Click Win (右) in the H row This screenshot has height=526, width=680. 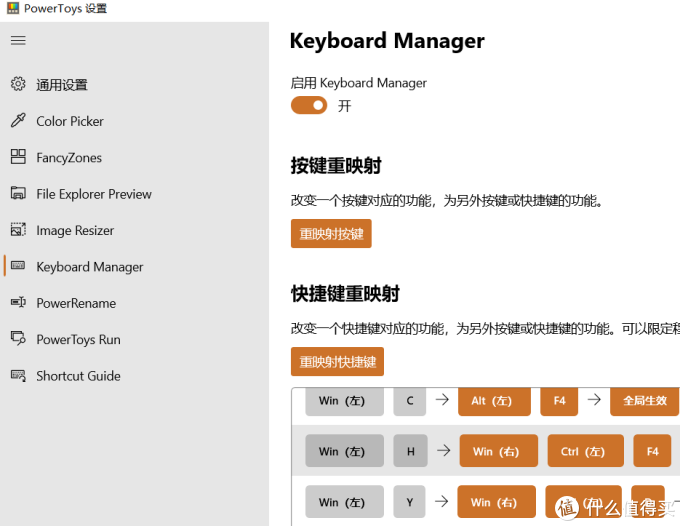pyautogui.click(x=499, y=451)
